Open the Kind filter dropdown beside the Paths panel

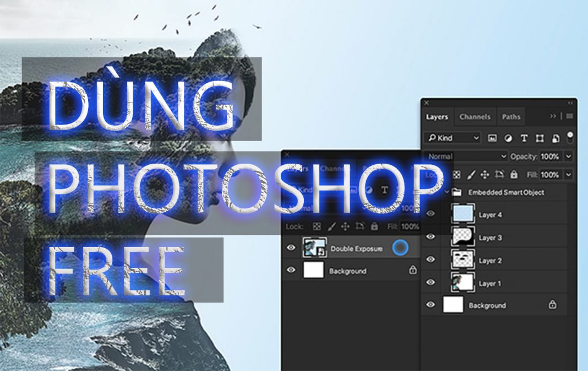coord(453,138)
